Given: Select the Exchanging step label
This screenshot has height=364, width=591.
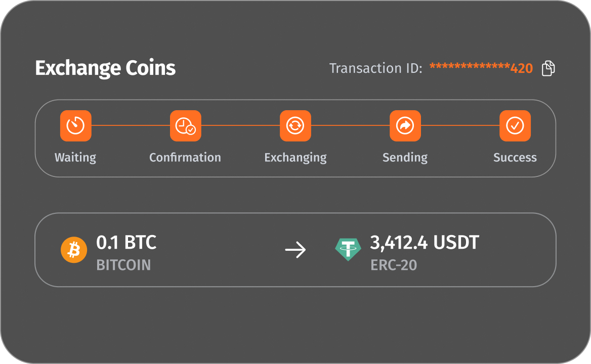Looking at the screenshot, I should coord(296,158).
